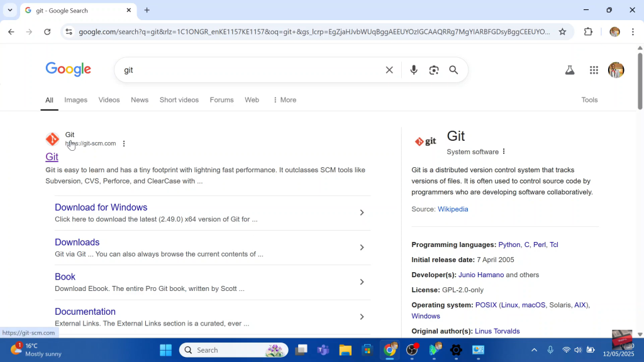This screenshot has width=644, height=362.
Task: Open Python programming language link
Action: click(509, 244)
